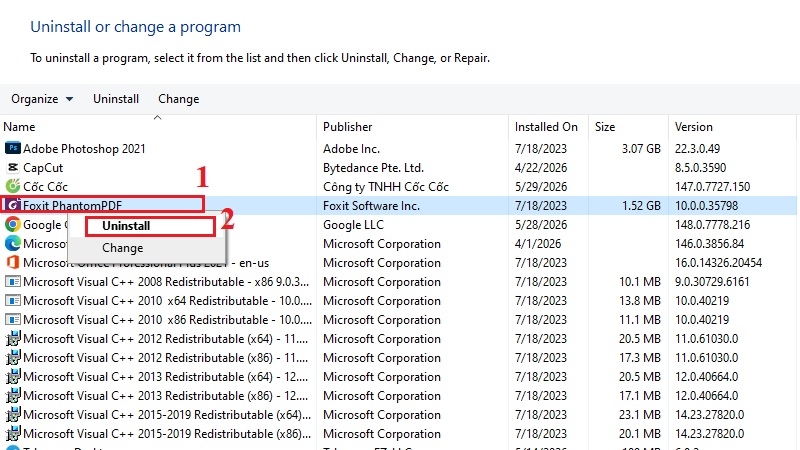Select Microsoft Visual C++ 2013 Redistributable (x64) row
Screen dimensions: 800x450
398,377
